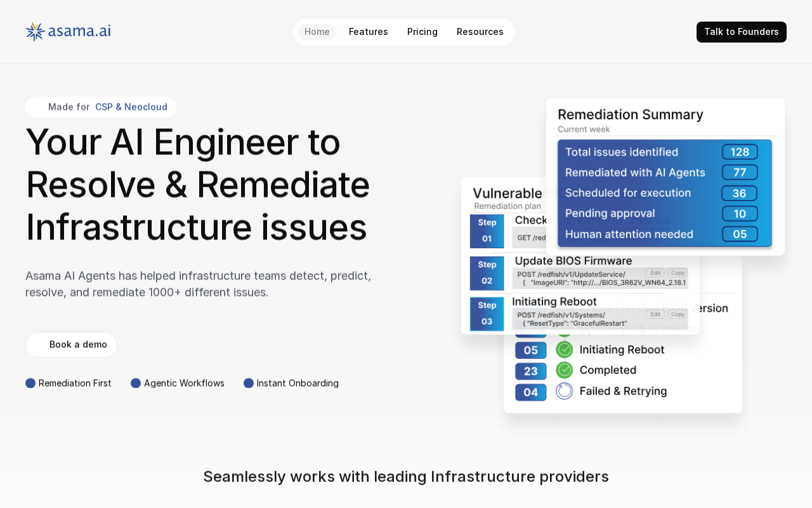The image size is (812, 508).
Task: Click the 23 badge in the Completed row
Action: (x=531, y=371)
